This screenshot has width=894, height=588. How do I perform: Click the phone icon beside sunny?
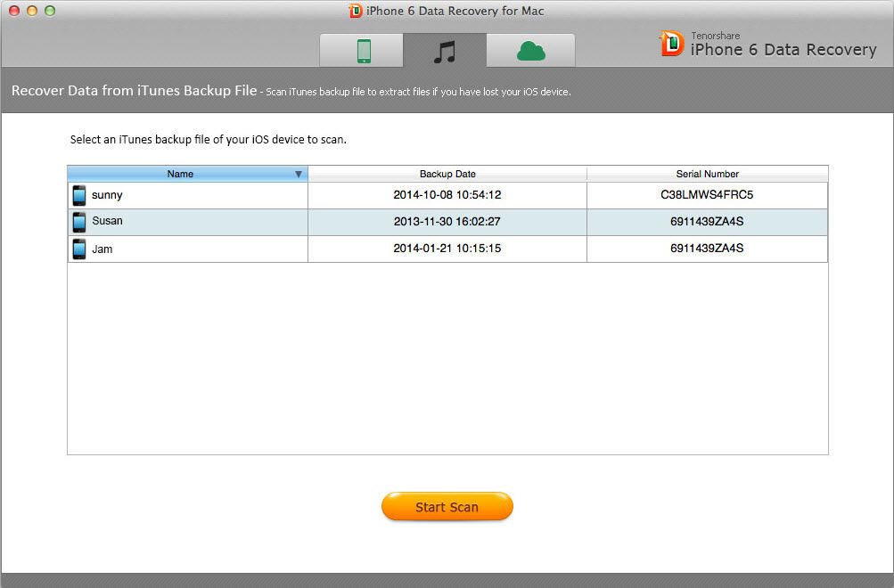79,195
